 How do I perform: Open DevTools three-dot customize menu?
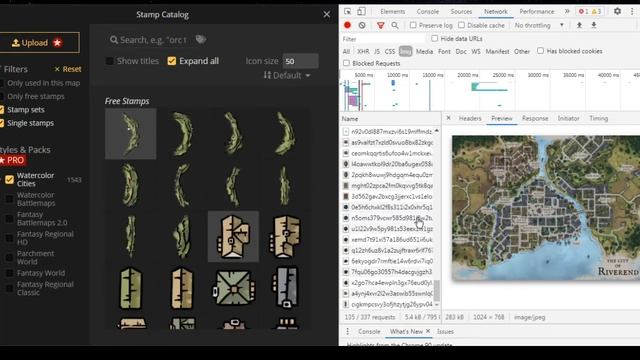coord(632,11)
